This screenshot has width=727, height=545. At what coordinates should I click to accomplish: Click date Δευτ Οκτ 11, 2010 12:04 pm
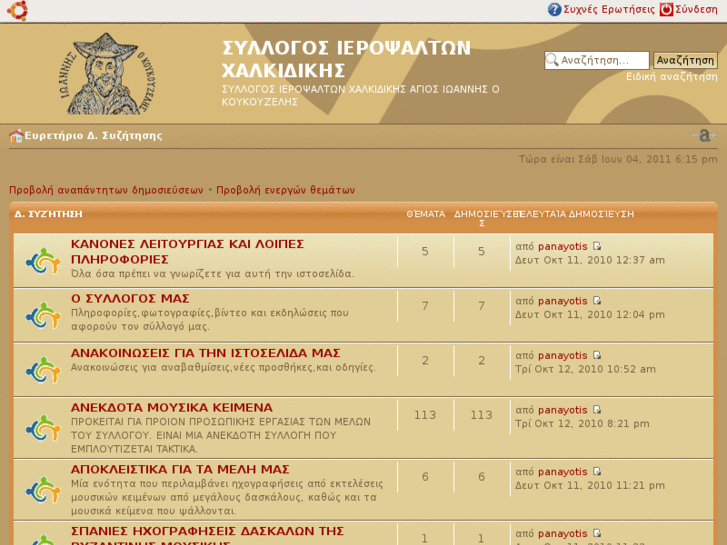(x=590, y=314)
